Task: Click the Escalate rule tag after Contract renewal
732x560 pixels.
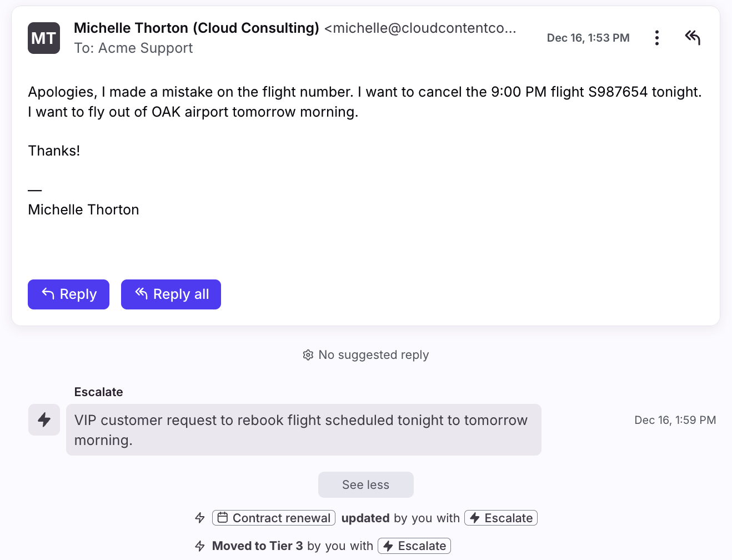Action: pyautogui.click(x=501, y=518)
